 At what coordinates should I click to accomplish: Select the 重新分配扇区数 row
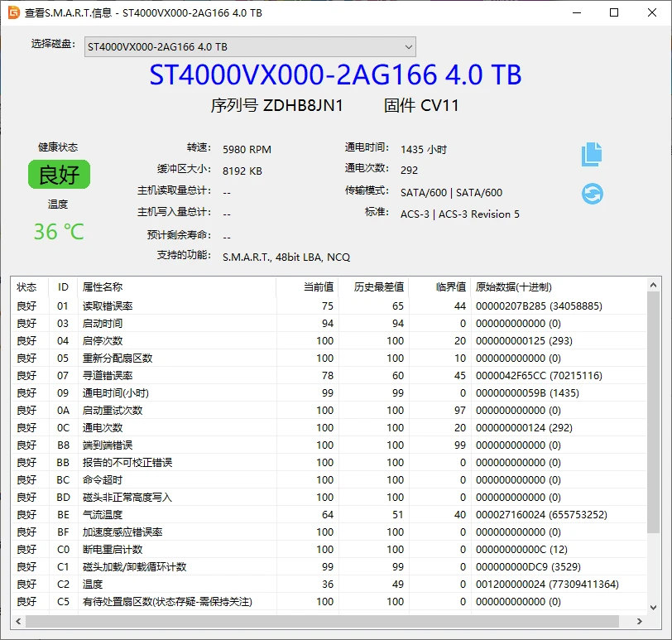[x=329, y=358]
